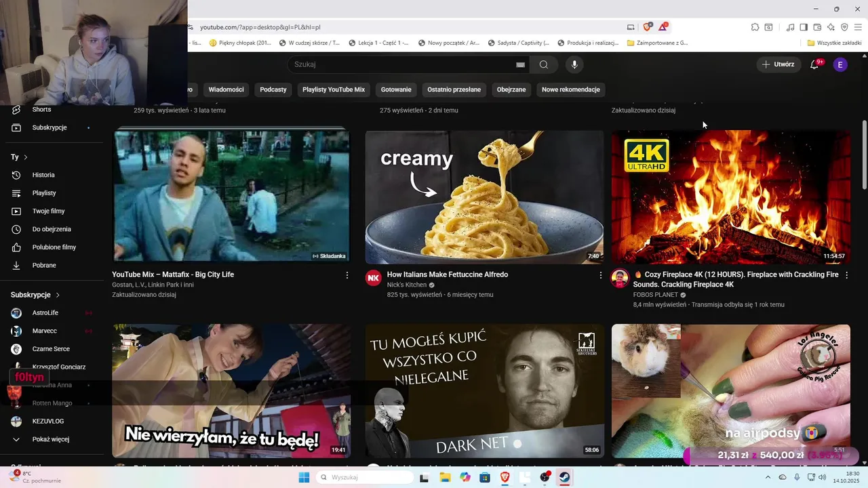
Task: Open Wszystkie zakładki bookmarks folder
Action: pyautogui.click(x=834, y=43)
